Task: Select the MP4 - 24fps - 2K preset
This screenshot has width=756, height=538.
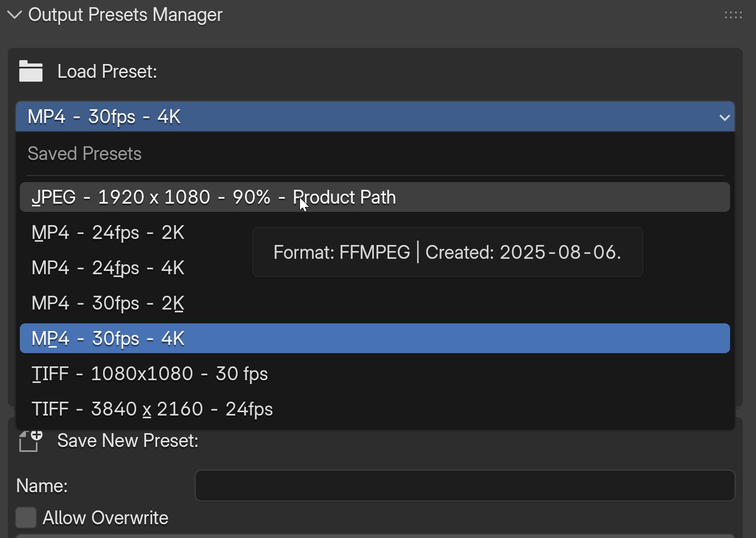Action: pos(375,232)
